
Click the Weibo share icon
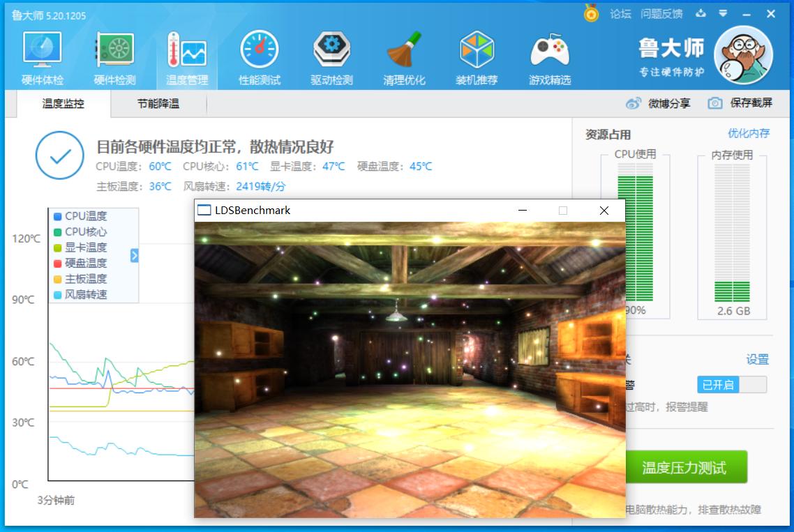tap(634, 102)
